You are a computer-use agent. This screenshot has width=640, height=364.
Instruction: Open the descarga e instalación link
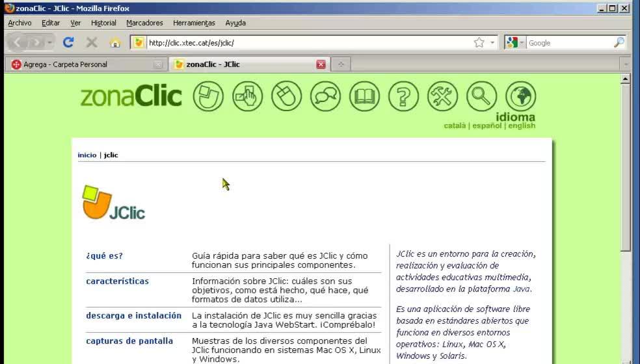click(133, 315)
